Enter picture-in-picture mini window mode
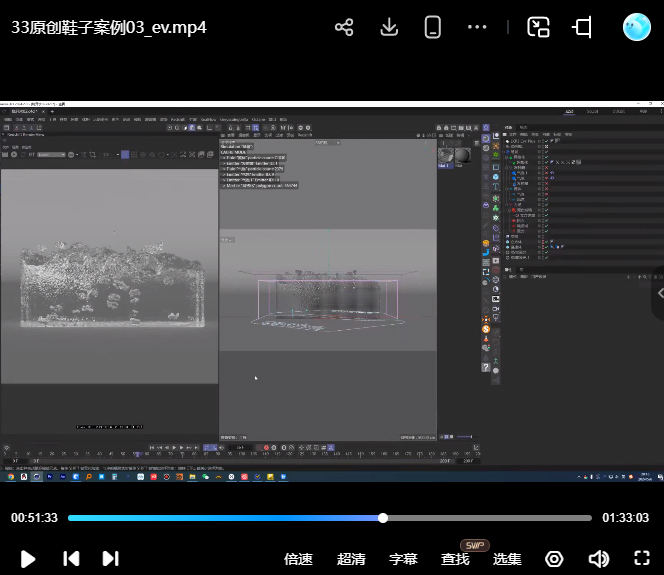 [539, 27]
